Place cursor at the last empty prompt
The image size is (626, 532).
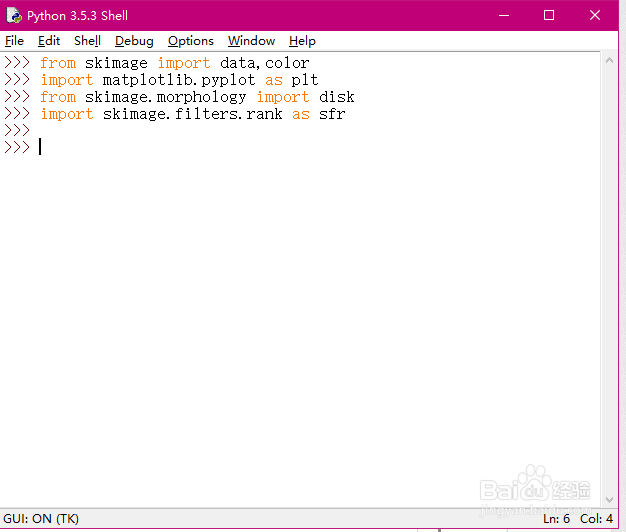coord(40,147)
